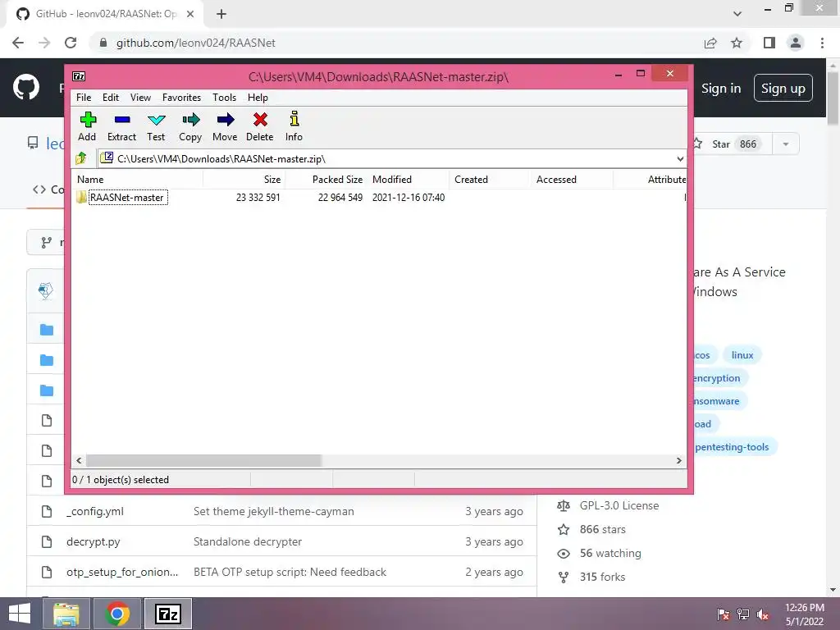Reload the Chrome page

click(x=71, y=43)
